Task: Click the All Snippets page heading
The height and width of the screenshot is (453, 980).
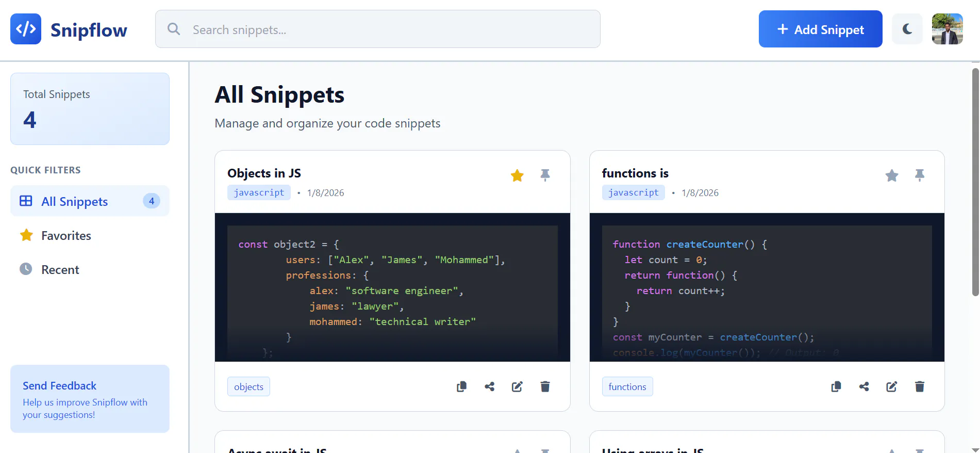Action: [x=279, y=95]
